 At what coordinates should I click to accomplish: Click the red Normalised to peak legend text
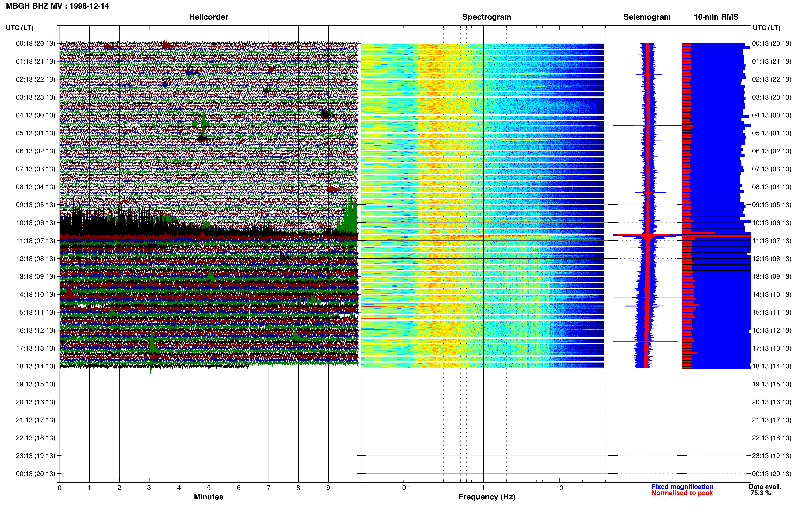point(682,493)
